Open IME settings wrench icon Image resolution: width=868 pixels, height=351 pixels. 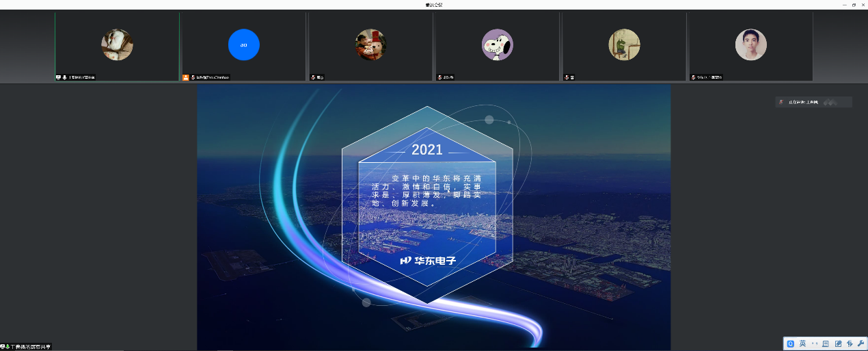tap(860, 343)
